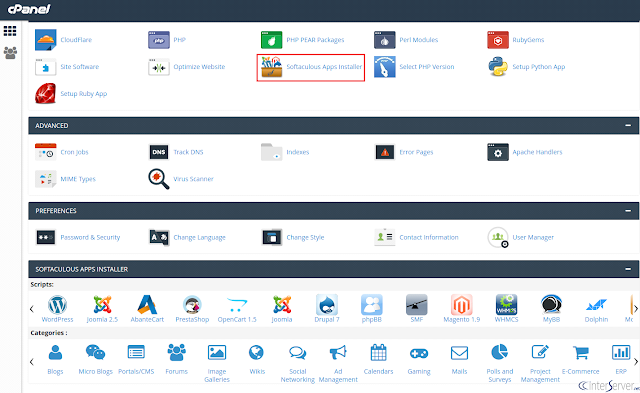Open the Wikis category
Screen dimensions: 640x393
tap(257, 353)
